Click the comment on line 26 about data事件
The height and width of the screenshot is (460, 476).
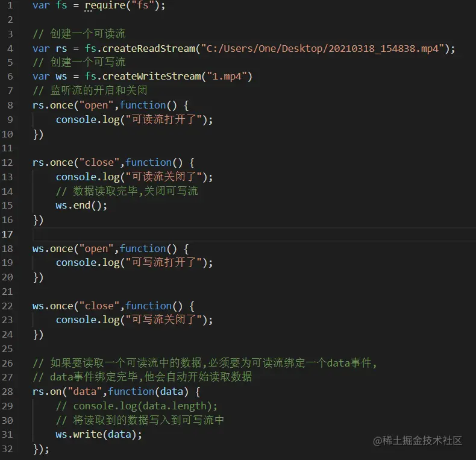point(205,363)
